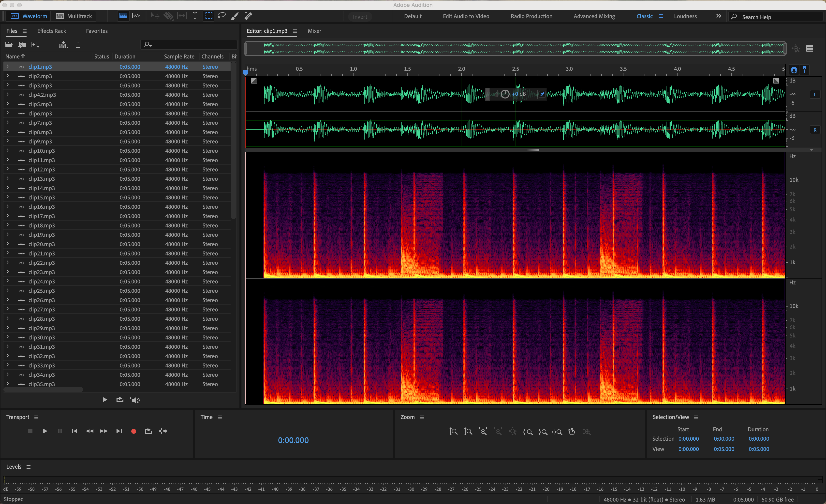Switch to Waveform view
Image resolution: width=826 pixels, height=504 pixels.
[x=29, y=16]
